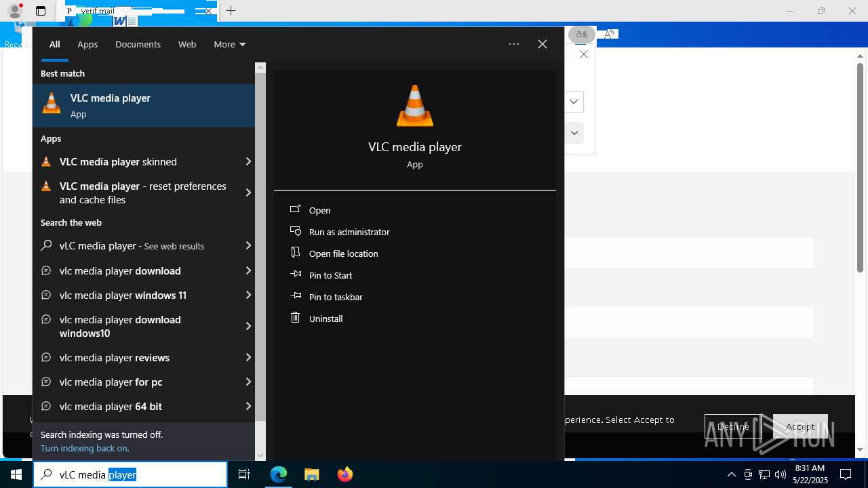Click Accept in browser cookie banner
The height and width of the screenshot is (488, 868).
[x=800, y=426]
